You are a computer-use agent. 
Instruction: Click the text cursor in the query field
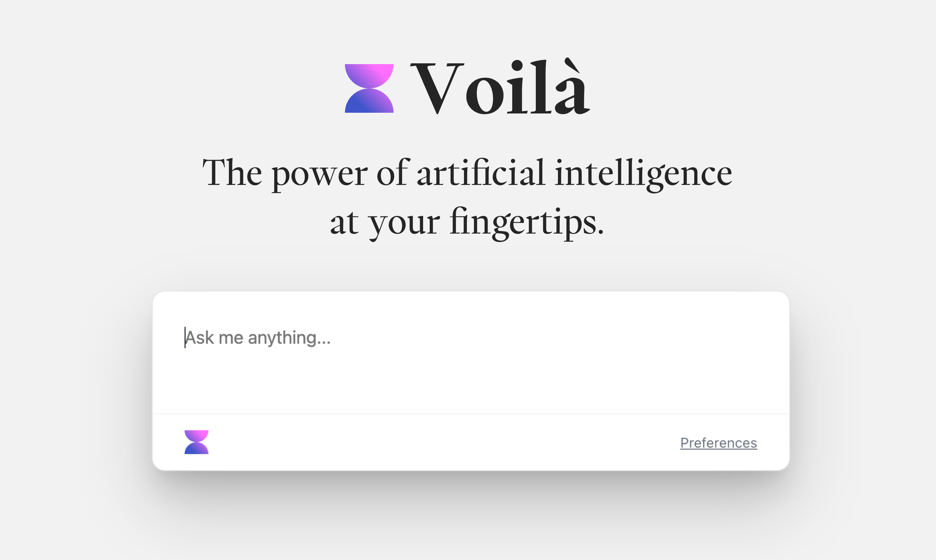tap(185, 338)
